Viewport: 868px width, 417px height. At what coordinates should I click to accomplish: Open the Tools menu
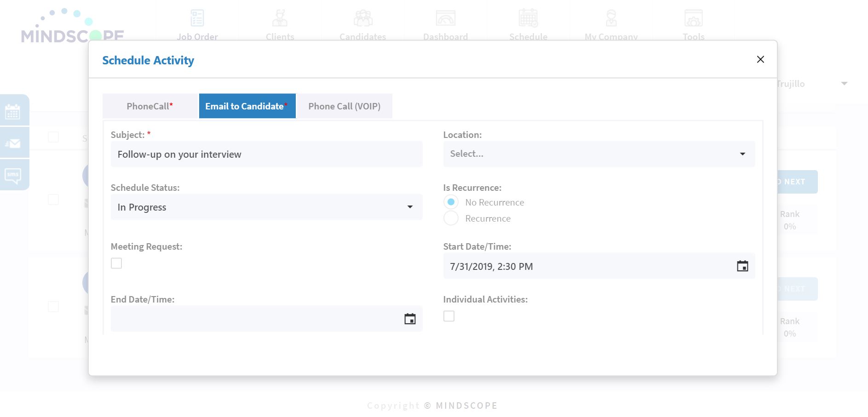pos(694,25)
